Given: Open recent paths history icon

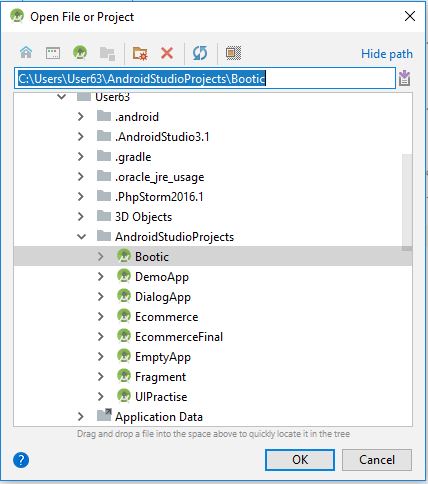Looking at the screenshot, I should pos(404,79).
